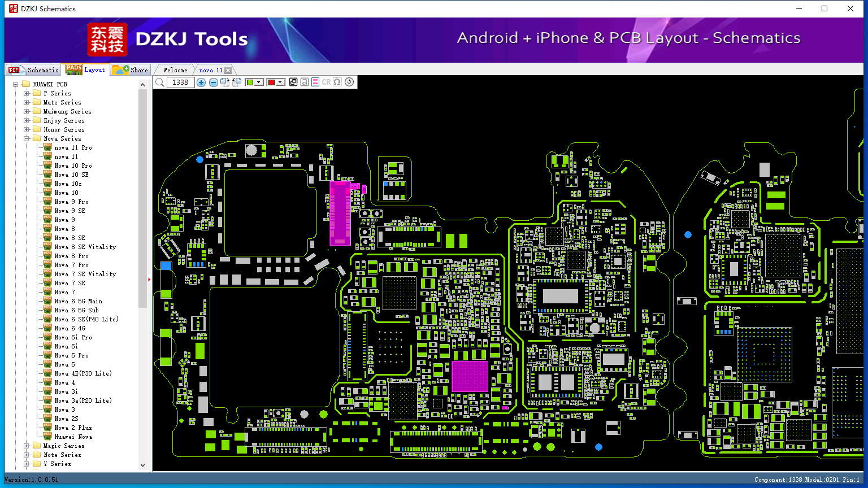Open the Welcome tab
The width and height of the screenshot is (868, 488).
tap(174, 69)
